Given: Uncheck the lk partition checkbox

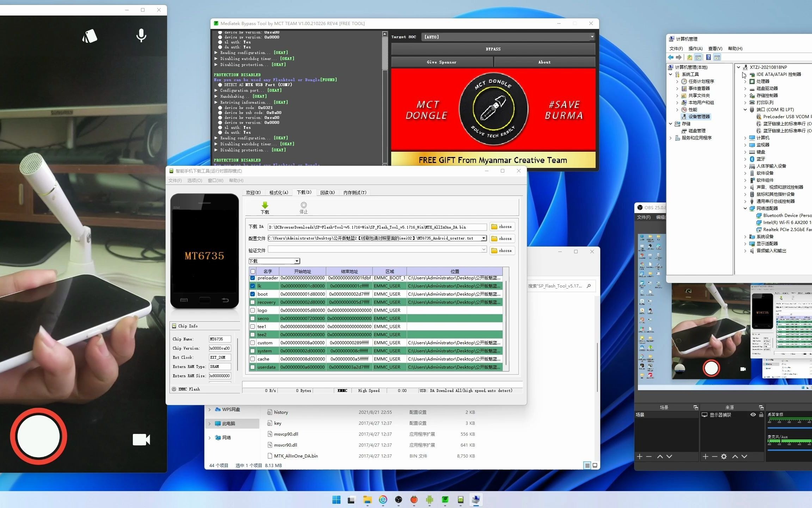Looking at the screenshot, I should pos(253,286).
